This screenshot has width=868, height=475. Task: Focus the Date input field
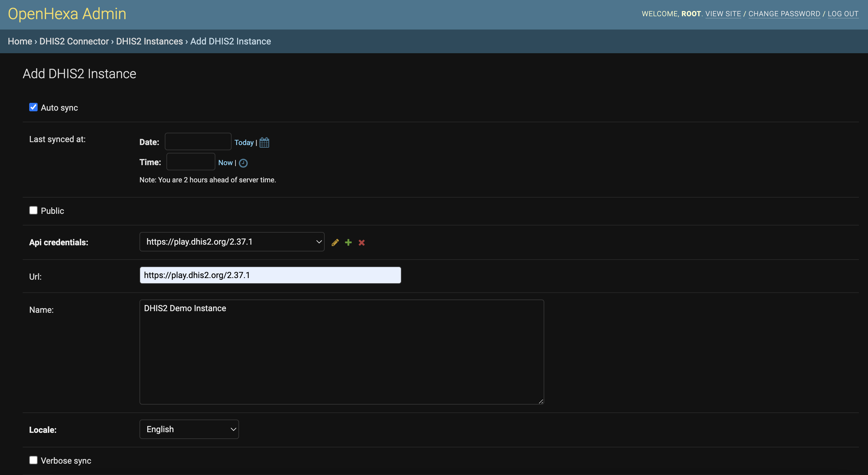pos(198,141)
